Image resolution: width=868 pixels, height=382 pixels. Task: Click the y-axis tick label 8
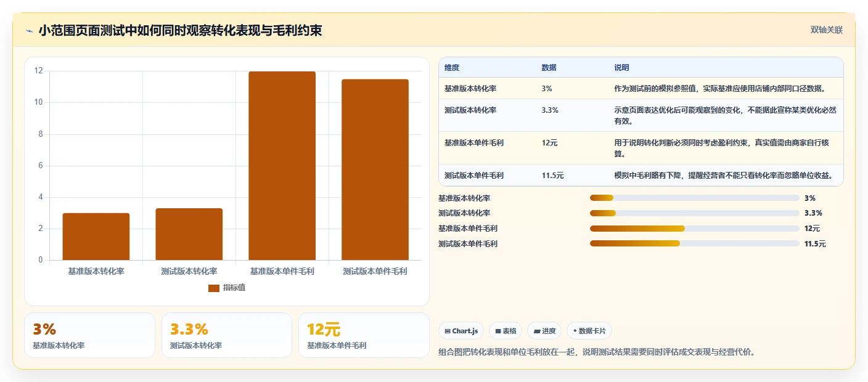(41, 134)
